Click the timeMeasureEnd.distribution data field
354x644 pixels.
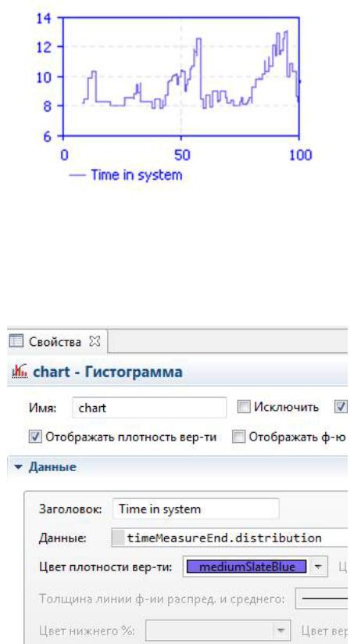(231, 538)
